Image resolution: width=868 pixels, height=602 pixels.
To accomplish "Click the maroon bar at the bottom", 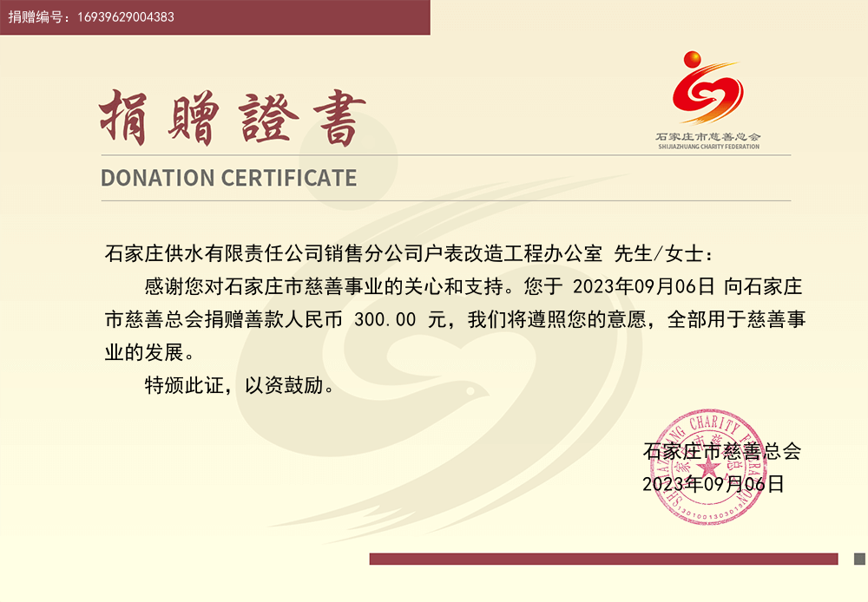I will point(603,559).
